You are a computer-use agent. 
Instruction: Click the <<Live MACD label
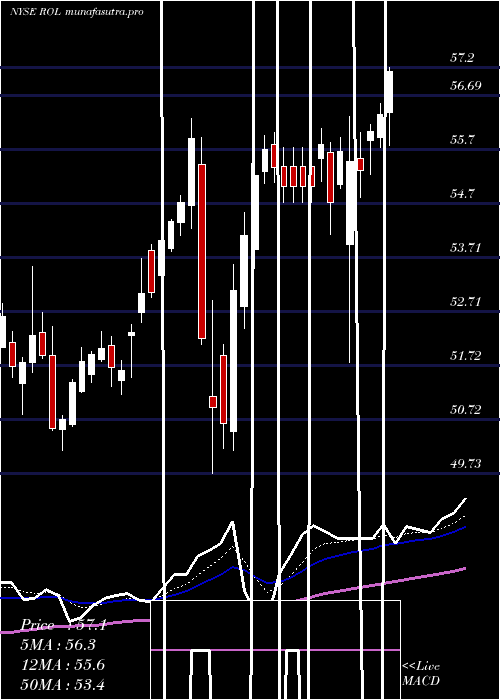421,673
